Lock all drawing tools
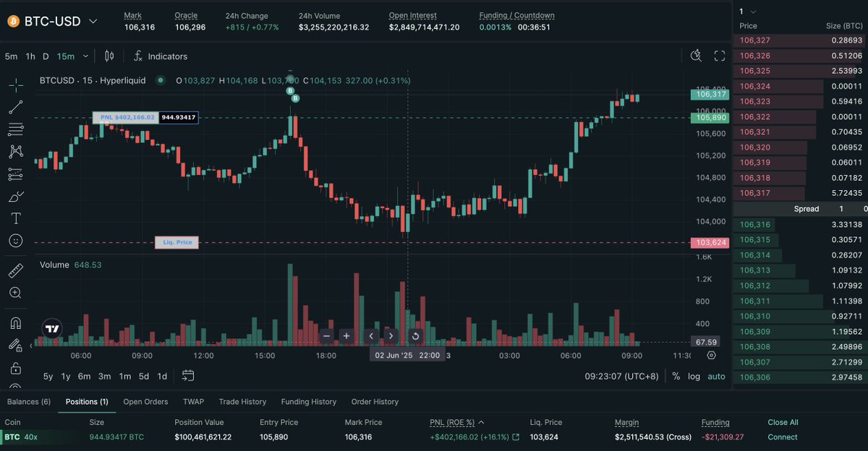868x451 pixels. [x=15, y=368]
